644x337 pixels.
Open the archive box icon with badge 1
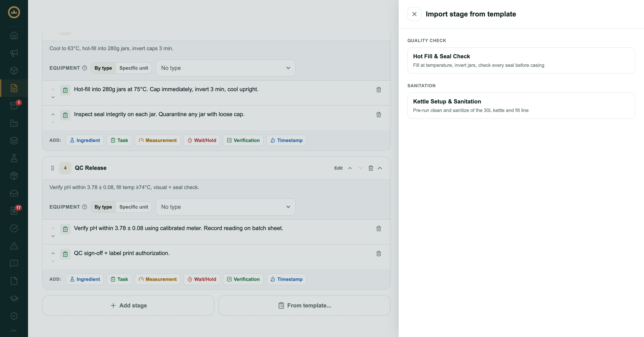[14, 105]
